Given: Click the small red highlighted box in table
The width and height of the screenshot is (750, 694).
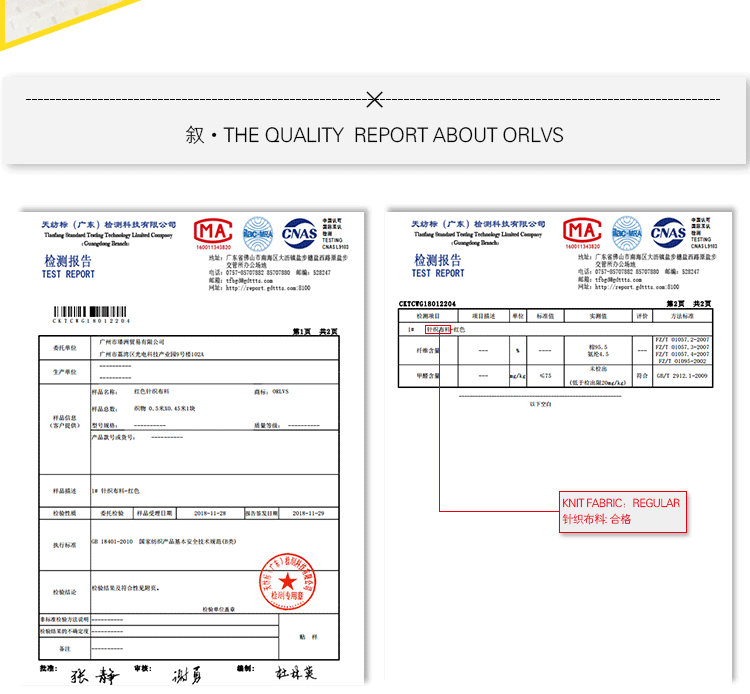Looking at the screenshot, I should click(438, 330).
